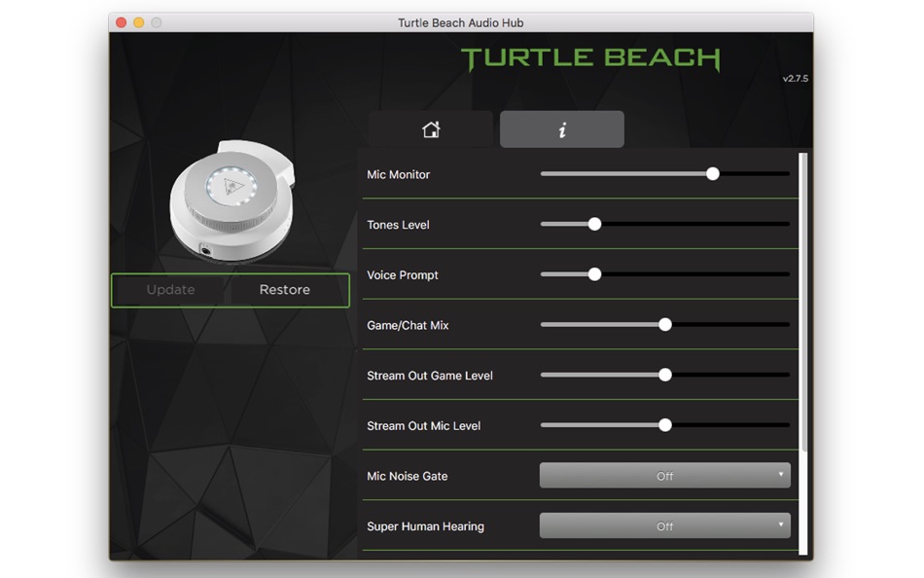The height and width of the screenshot is (578, 924).
Task: Click the Restore button
Action: pyautogui.click(x=285, y=290)
